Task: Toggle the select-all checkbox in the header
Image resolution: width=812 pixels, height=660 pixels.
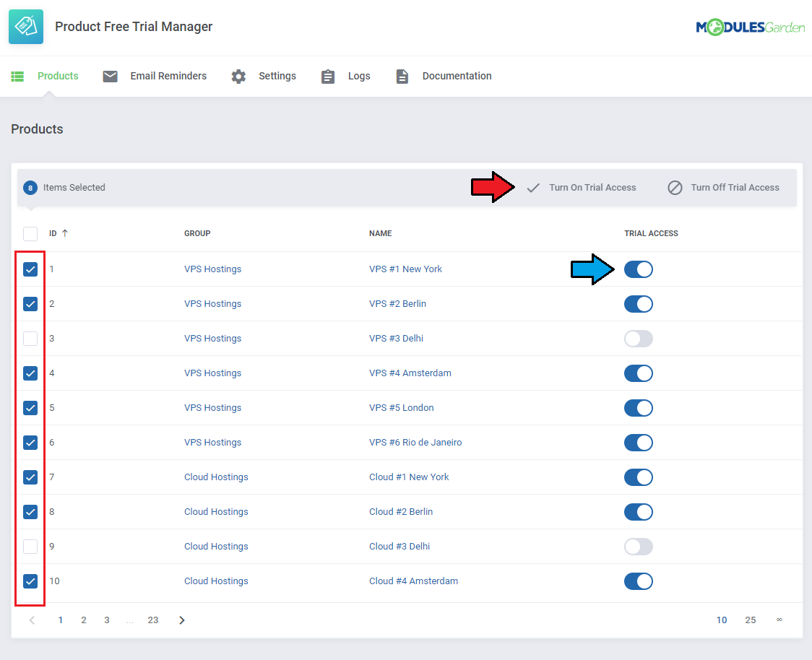Action: pyautogui.click(x=30, y=233)
